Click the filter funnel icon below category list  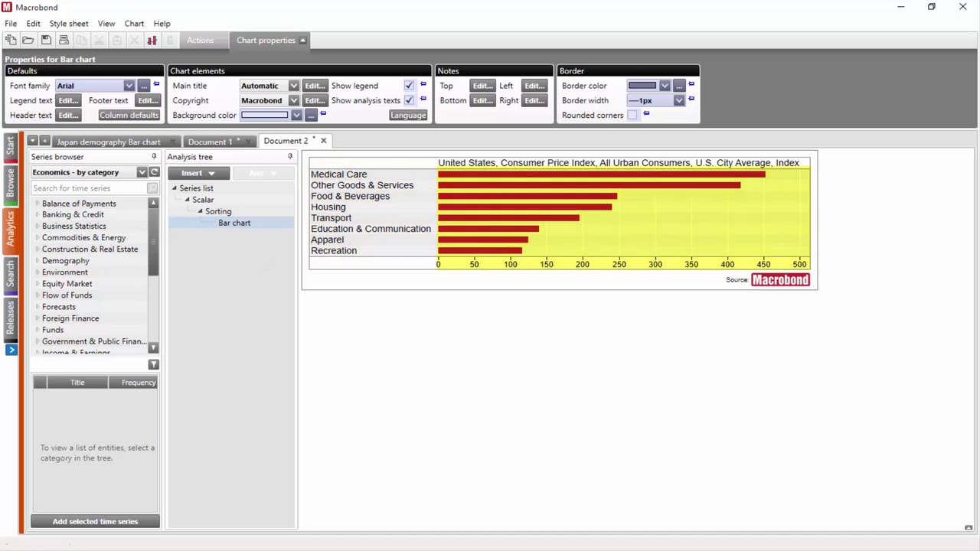click(x=154, y=365)
